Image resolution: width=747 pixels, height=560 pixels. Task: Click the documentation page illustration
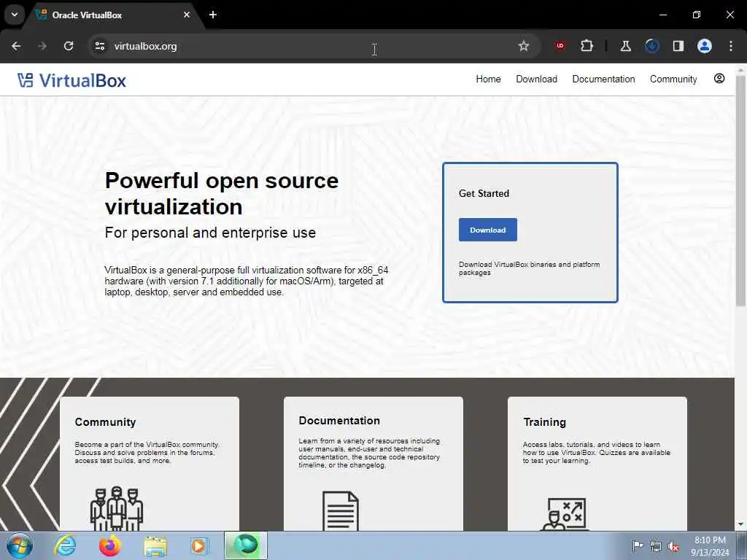341,510
